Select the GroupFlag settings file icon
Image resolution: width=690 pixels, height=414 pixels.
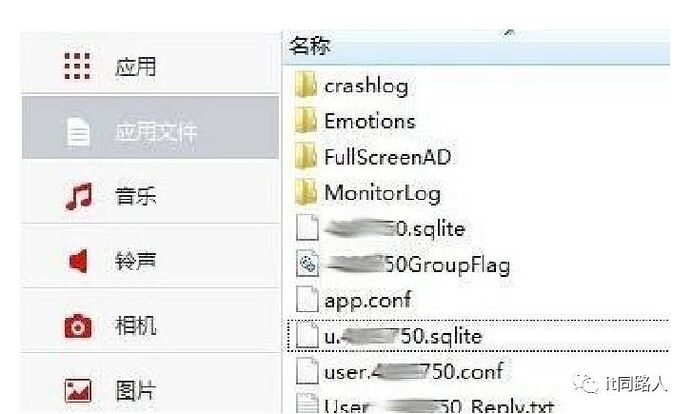[307, 264]
